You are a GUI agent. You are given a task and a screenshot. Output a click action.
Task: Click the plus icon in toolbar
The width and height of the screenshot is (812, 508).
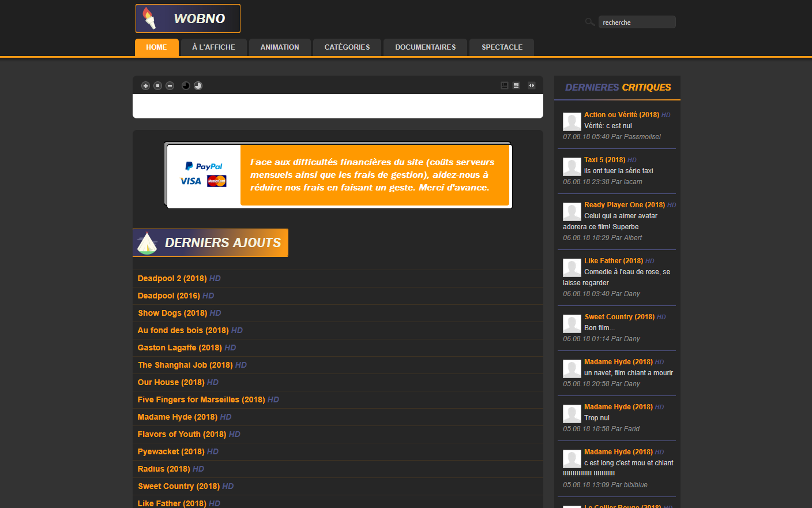click(x=145, y=85)
